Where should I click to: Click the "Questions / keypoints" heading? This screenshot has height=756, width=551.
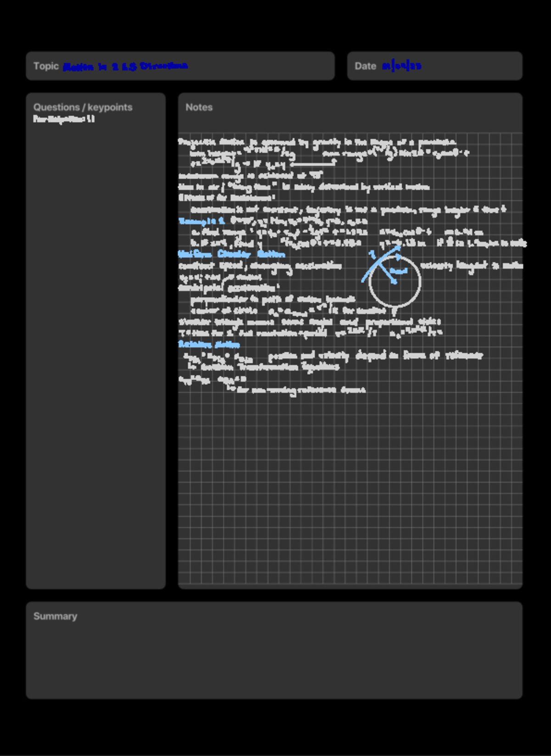[83, 107]
